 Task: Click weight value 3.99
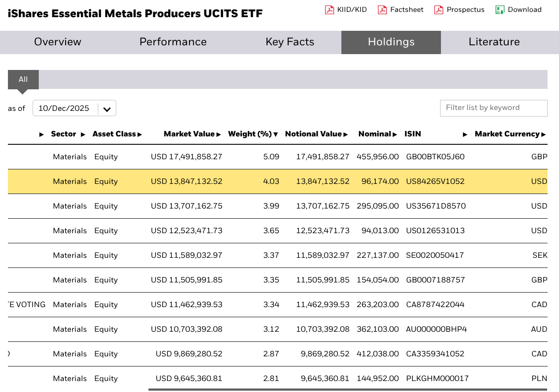[x=271, y=206]
